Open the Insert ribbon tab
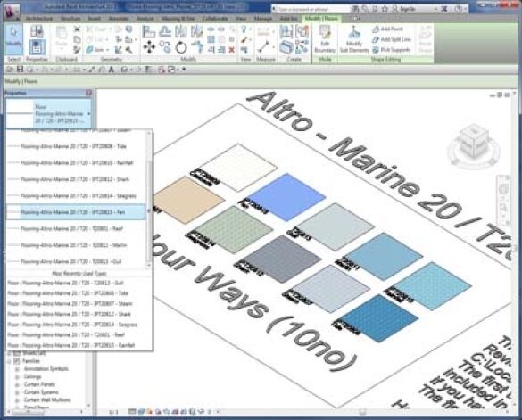 (95, 19)
